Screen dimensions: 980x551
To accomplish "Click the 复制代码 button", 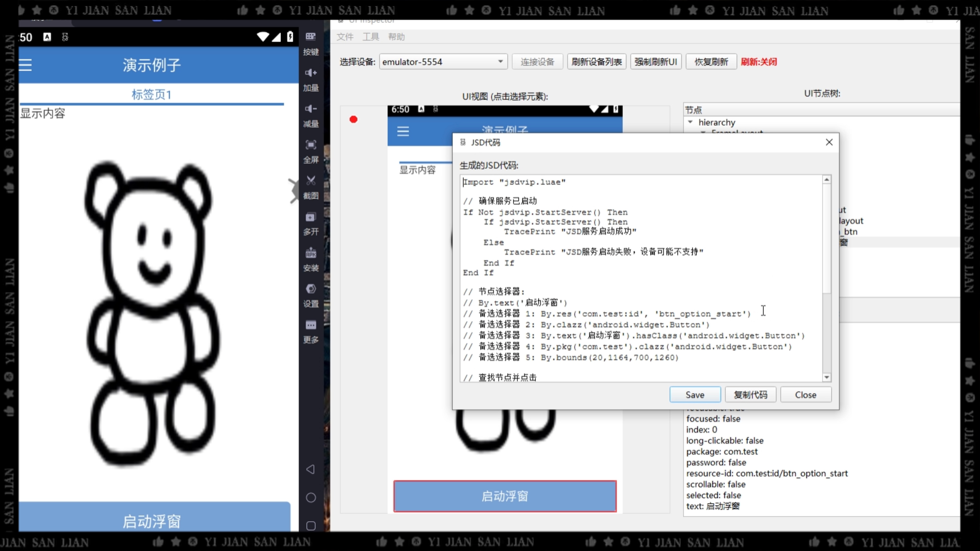I will (x=750, y=395).
